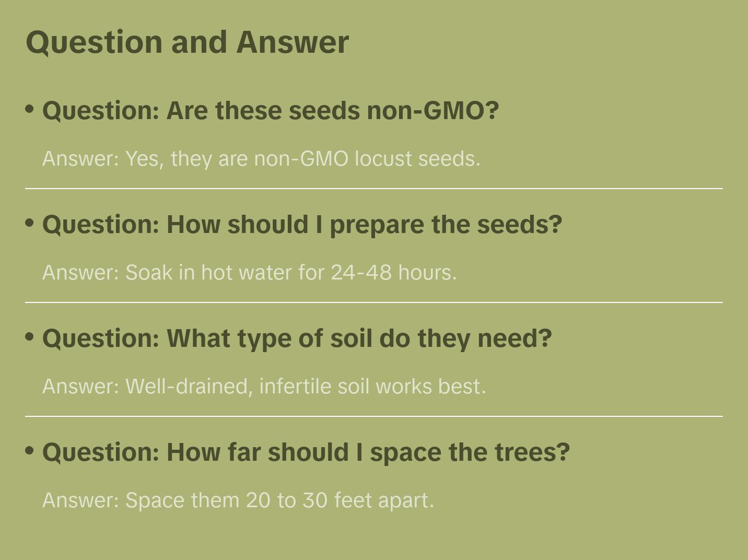Screen dimensions: 748x560
Task: Click the word "Answer:" before "Space them"
Action: 81,500
